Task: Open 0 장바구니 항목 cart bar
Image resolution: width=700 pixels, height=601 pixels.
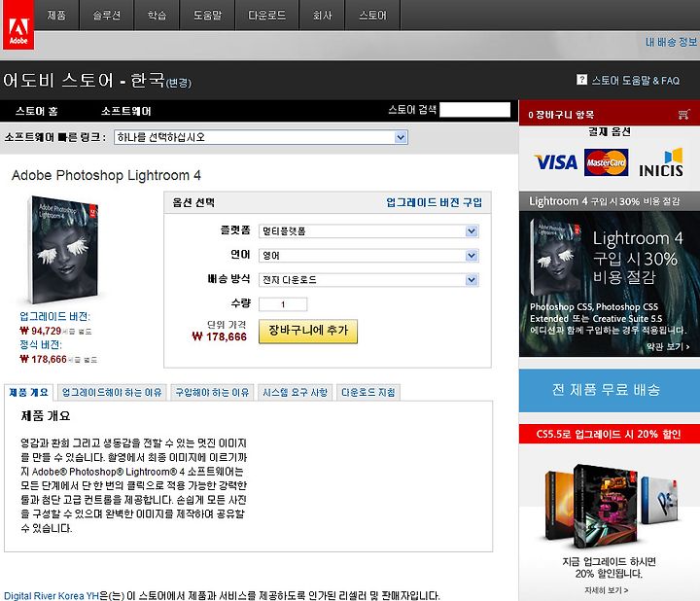Action: pos(610,115)
